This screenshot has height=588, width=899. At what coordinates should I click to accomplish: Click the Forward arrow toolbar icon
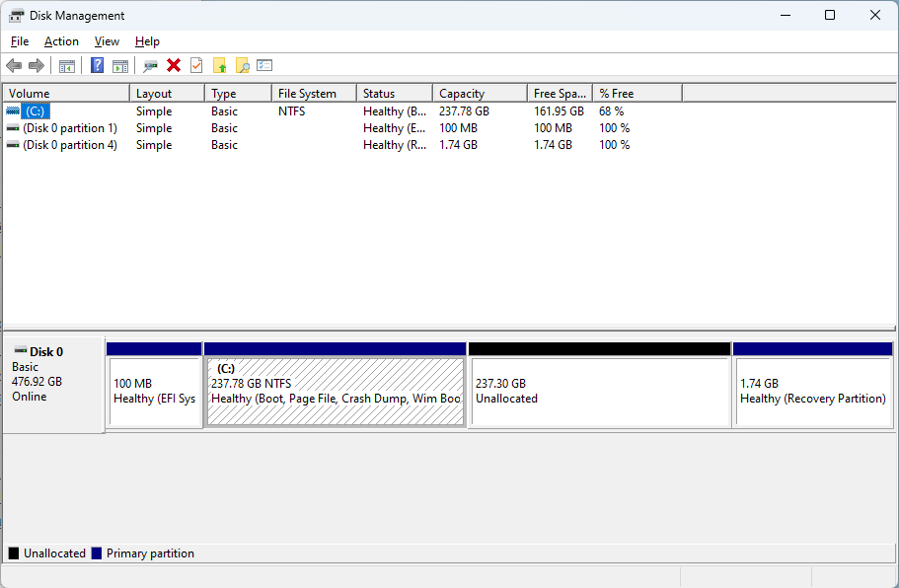coord(37,66)
